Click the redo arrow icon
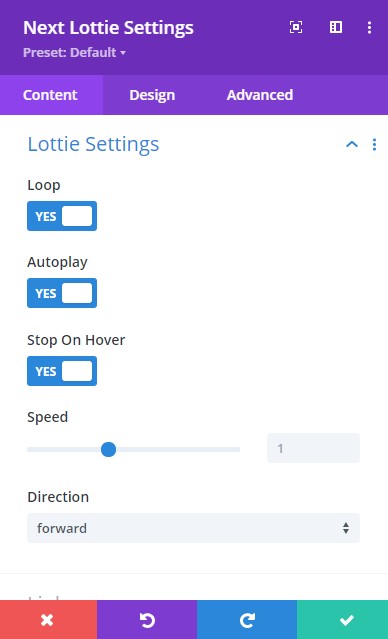388x639 pixels. pos(247,620)
